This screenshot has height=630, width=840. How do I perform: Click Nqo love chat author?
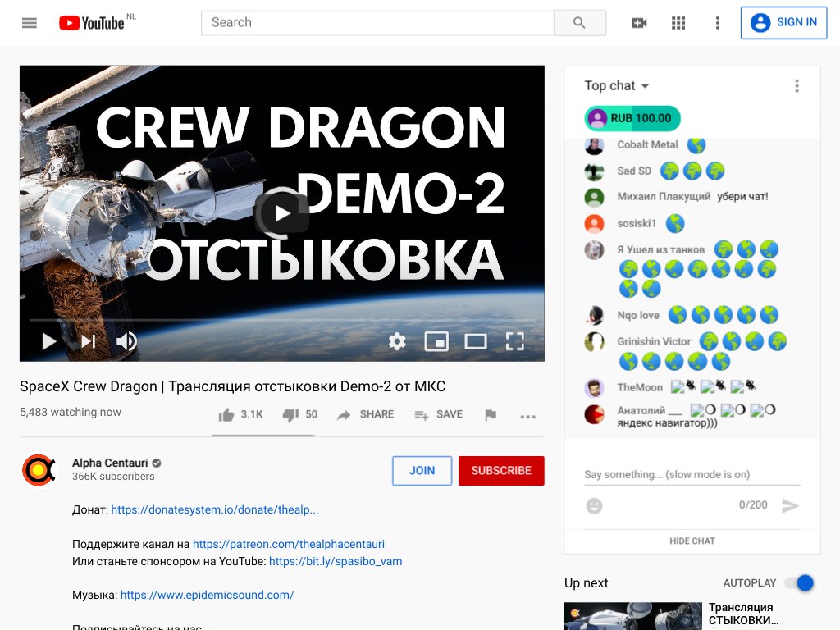tap(638, 315)
